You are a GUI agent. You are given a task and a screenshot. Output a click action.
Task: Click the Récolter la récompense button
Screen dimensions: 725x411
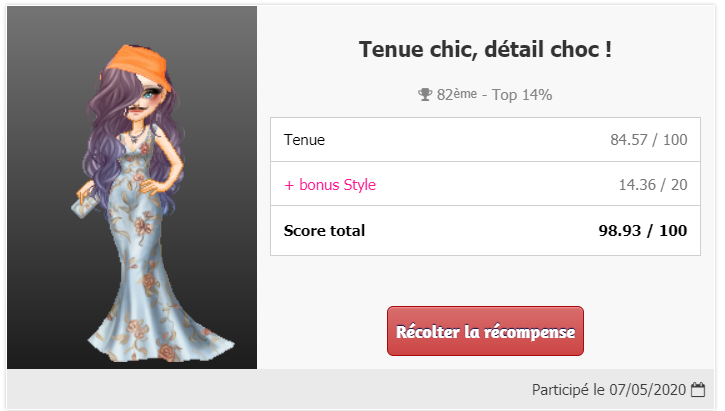pos(485,331)
